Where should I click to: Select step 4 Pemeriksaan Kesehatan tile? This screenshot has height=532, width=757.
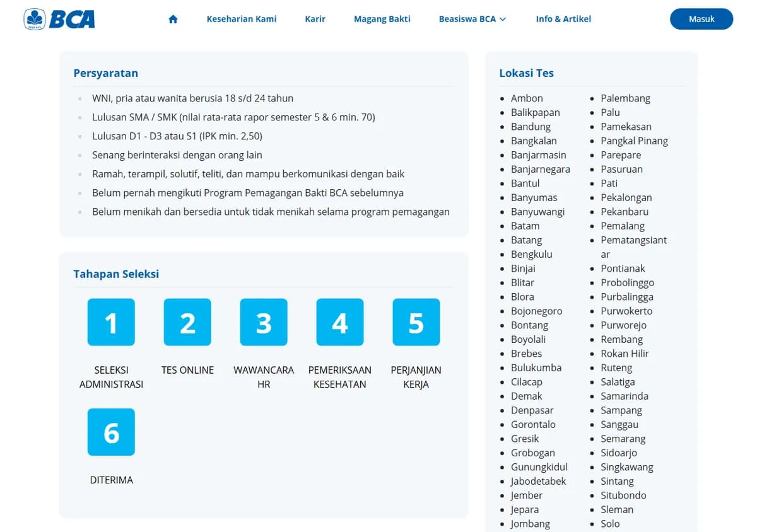[340, 322]
